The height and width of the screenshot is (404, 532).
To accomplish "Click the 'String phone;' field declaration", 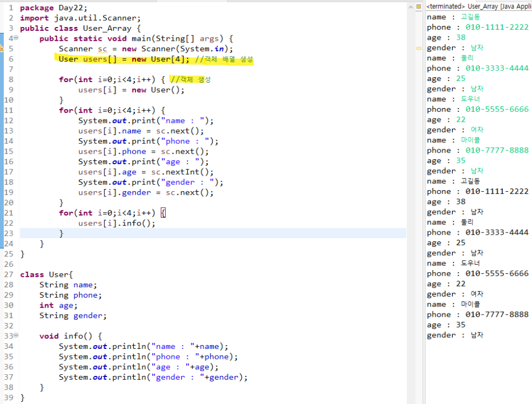I will tap(70, 295).
